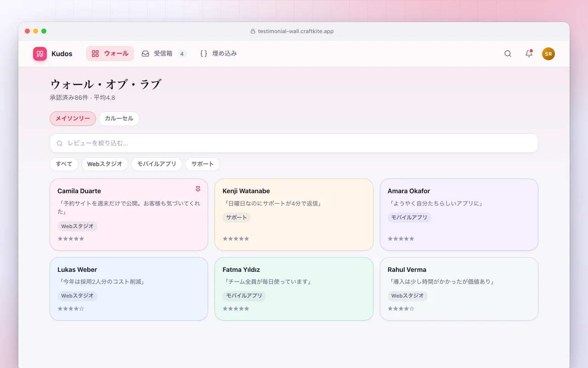This screenshot has height=368, width=588.
Task: Open the 受信箱 tab
Action: tap(164, 53)
